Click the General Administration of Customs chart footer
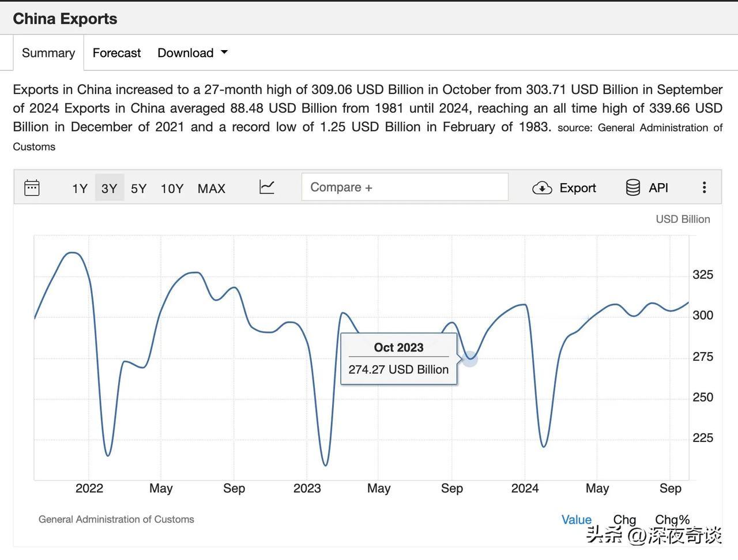The width and height of the screenshot is (738, 560). pos(116,519)
